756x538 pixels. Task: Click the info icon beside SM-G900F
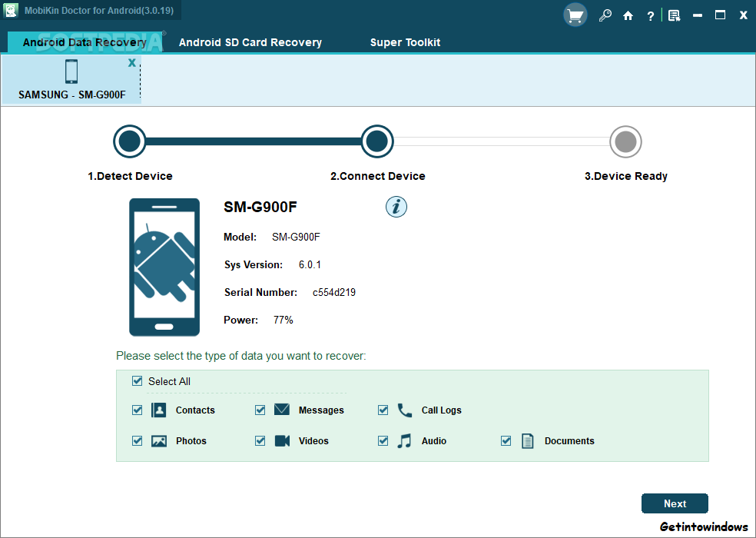tap(396, 207)
